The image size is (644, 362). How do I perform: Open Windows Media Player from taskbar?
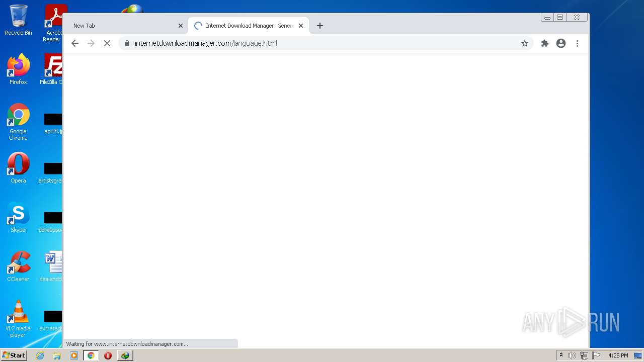[74, 355]
